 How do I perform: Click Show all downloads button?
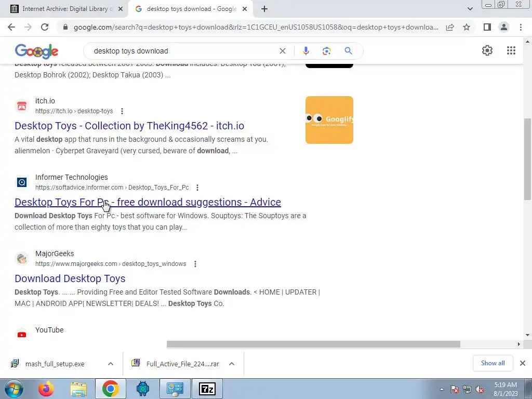click(x=493, y=363)
